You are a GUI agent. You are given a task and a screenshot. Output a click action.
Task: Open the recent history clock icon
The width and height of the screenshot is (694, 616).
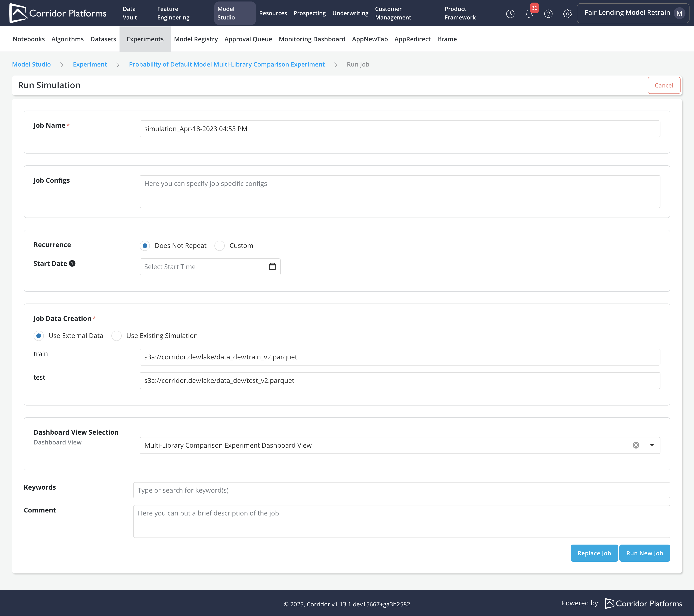coord(510,14)
